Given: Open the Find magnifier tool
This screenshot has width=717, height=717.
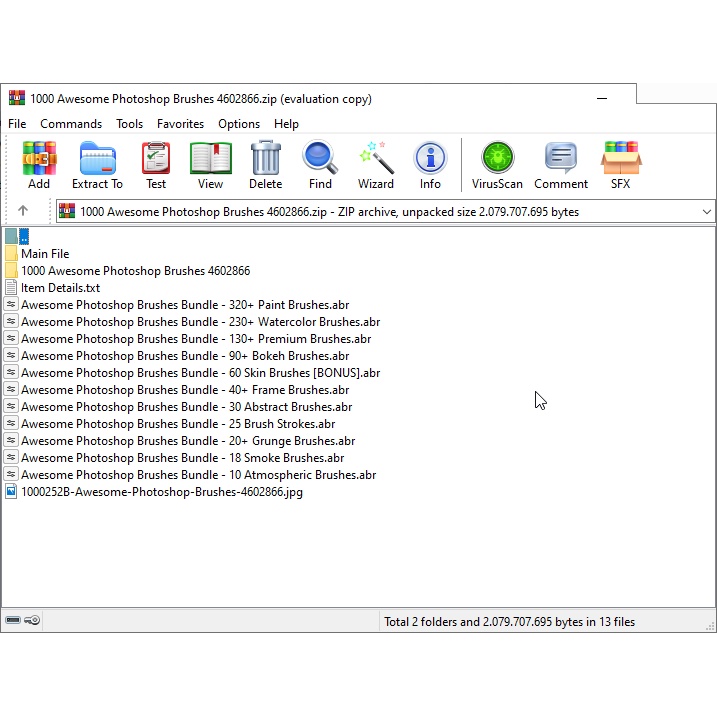Looking at the screenshot, I should point(320,158).
